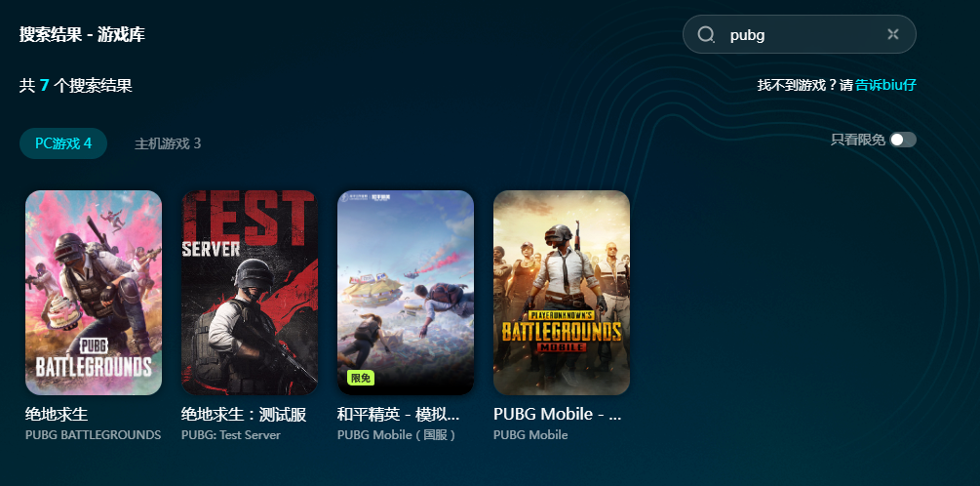Click the 搜索结果 - 游戏库 heading
The image size is (980, 486).
pos(82,34)
